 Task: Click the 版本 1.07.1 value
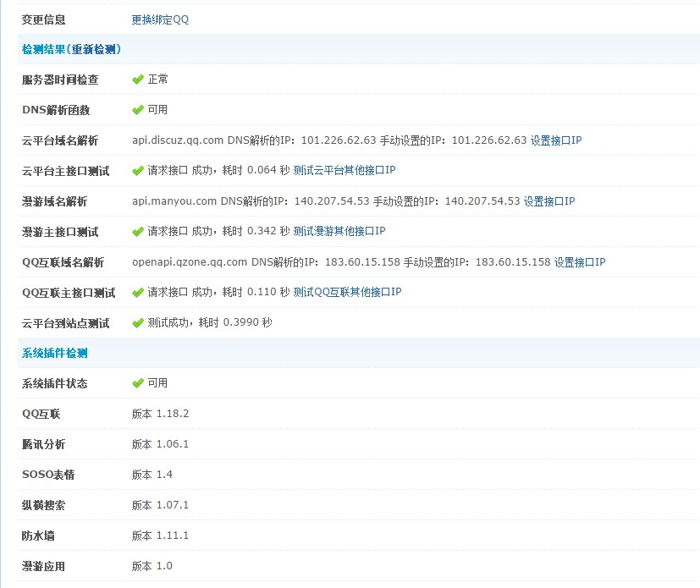pos(160,504)
